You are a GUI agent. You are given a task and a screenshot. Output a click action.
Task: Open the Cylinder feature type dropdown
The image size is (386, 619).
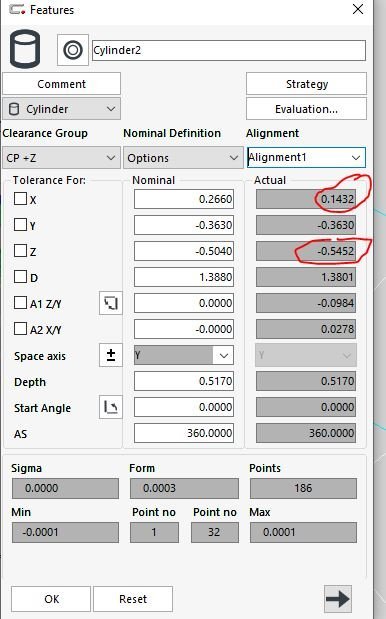click(x=62, y=109)
